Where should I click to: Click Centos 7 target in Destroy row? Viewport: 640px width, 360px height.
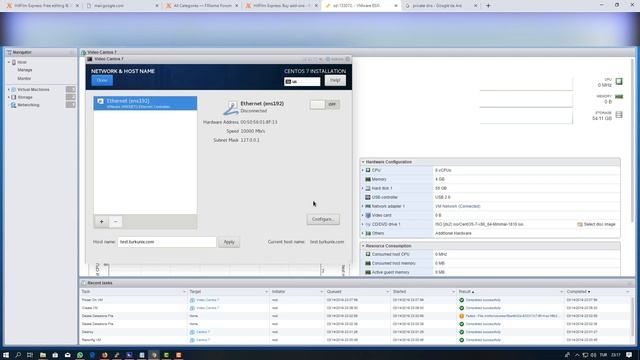click(x=203, y=332)
